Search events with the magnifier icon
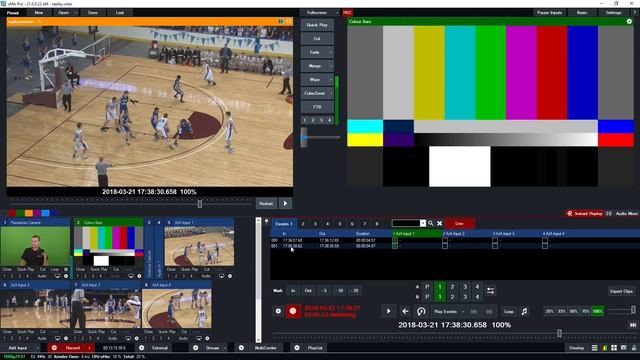 [431, 223]
